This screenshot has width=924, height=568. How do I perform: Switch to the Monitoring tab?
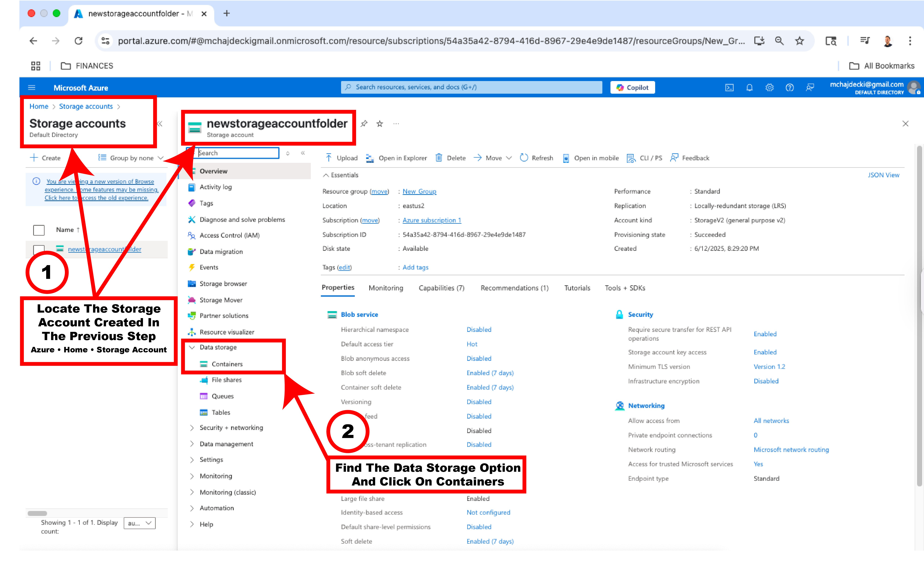pyautogui.click(x=386, y=288)
